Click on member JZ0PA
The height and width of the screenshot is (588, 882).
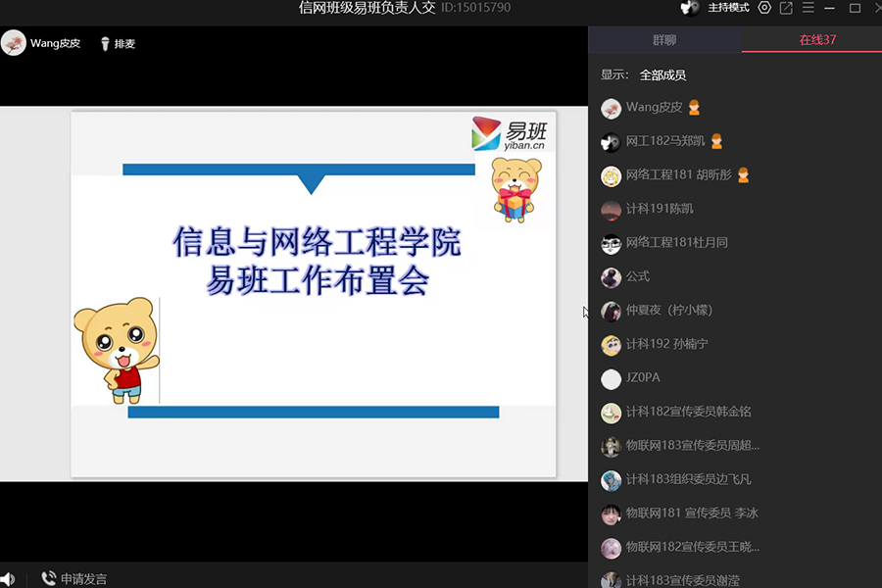pos(643,378)
